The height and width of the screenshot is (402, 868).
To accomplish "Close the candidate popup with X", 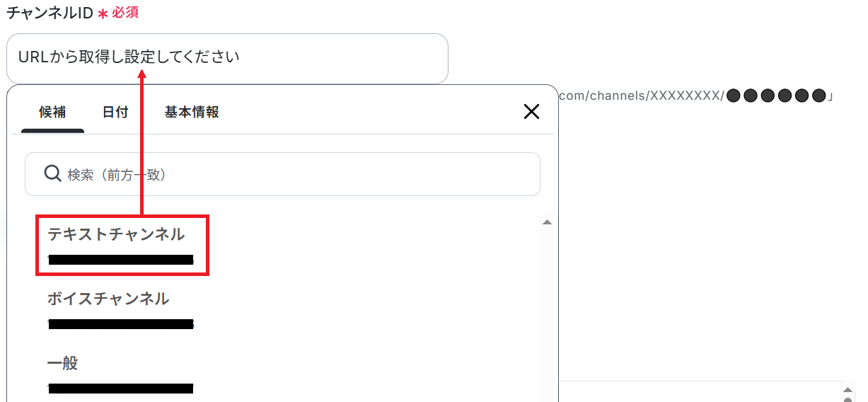I will point(531,111).
